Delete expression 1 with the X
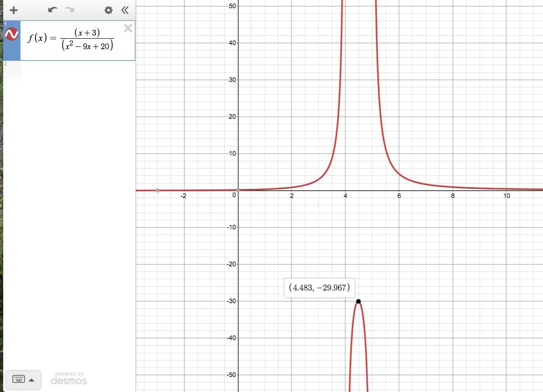The width and height of the screenshot is (543, 392). [128, 28]
